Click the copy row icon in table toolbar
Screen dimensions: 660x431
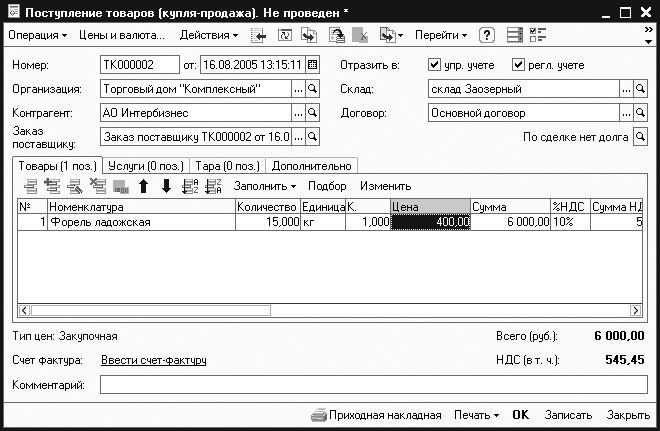(53, 186)
